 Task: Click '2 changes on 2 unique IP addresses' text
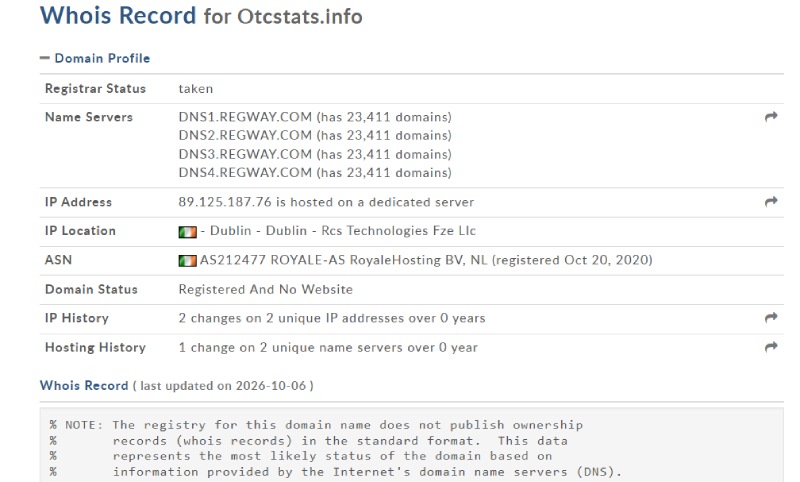(332, 318)
